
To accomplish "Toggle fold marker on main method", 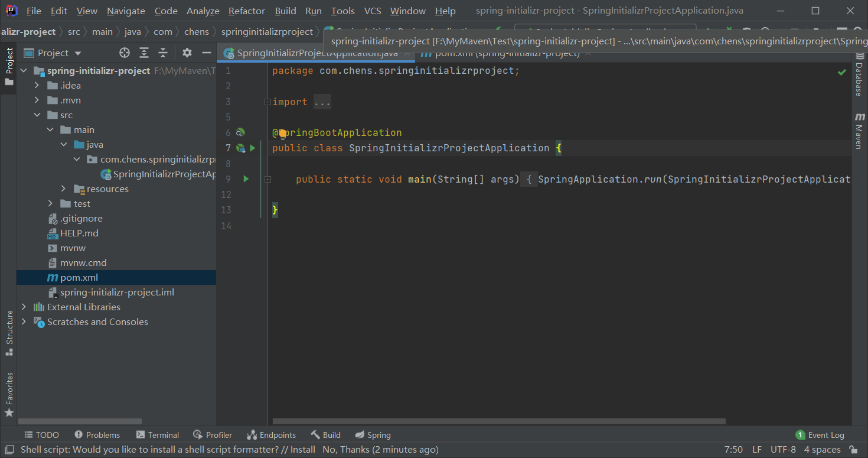I will pyautogui.click(x=267, y=178).
